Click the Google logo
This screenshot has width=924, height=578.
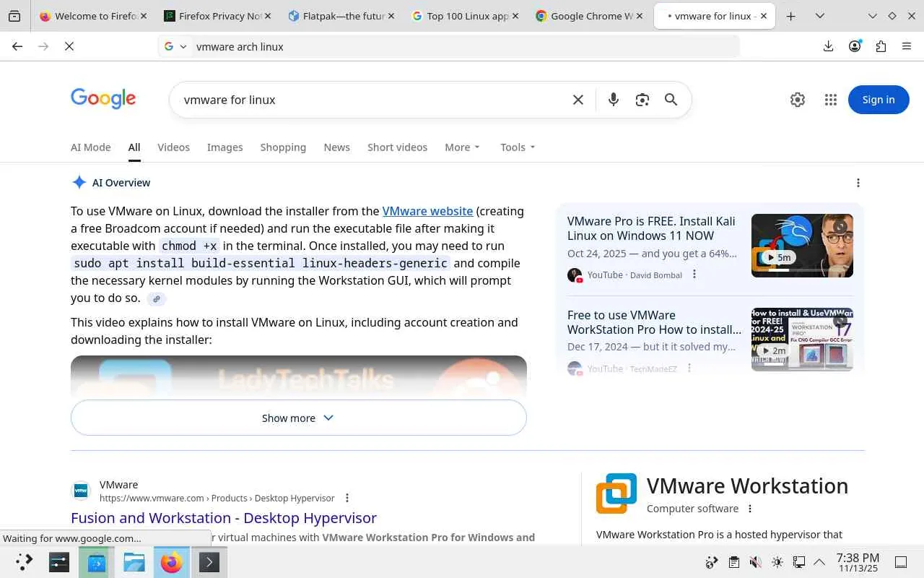click(103, 99)
